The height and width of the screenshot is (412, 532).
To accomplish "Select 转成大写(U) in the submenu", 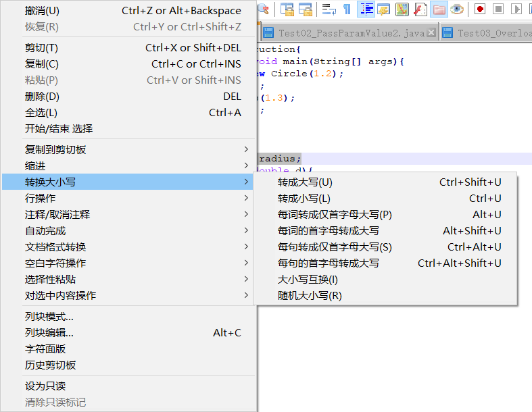I will pyautogui.click(x=385, y=182).
